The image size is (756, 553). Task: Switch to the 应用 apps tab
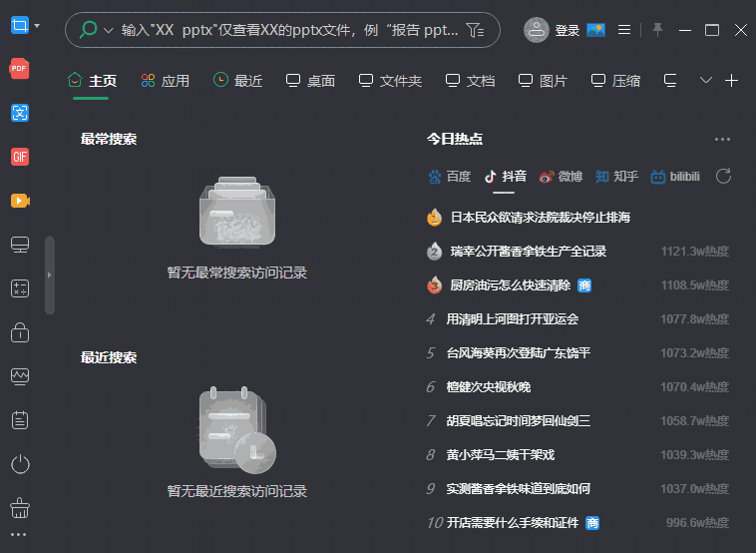click(x=166, y=81)
